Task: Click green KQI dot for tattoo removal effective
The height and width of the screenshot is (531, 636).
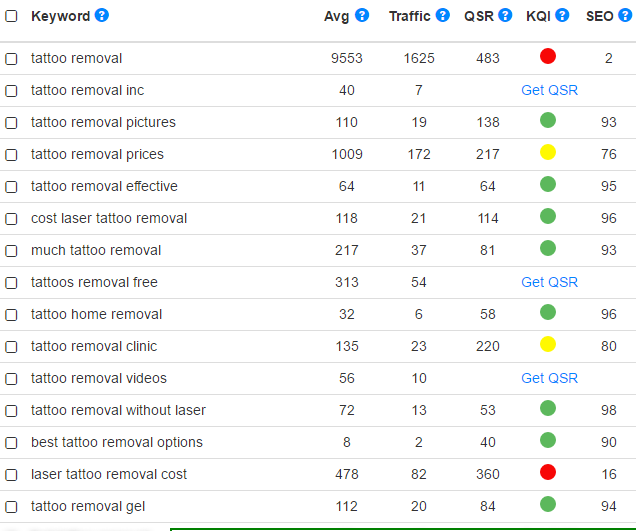Action: pos(548,184)
